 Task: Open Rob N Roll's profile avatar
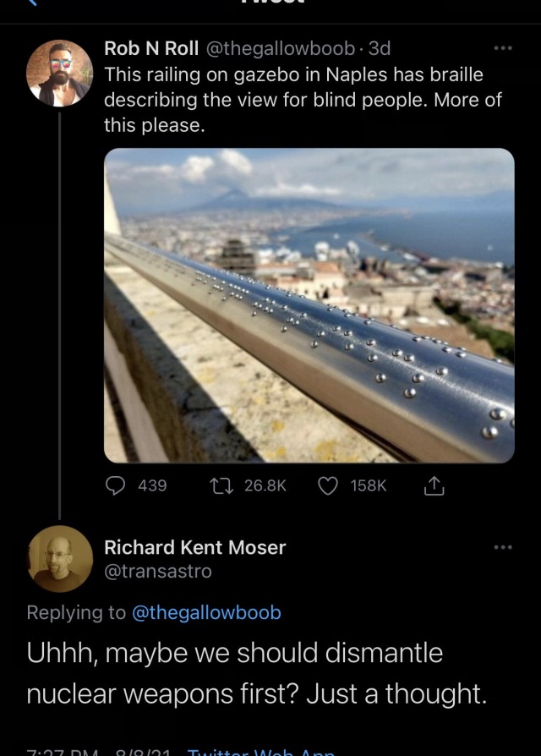click(59, 73)
